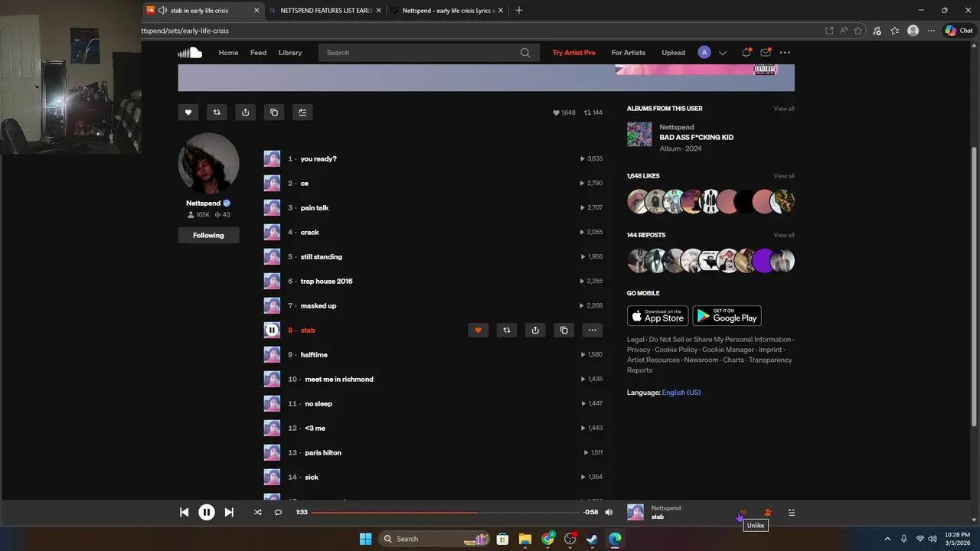The image size is (980, 551).
Task: Open Windows Start menu
Action: tap(365, 539)
